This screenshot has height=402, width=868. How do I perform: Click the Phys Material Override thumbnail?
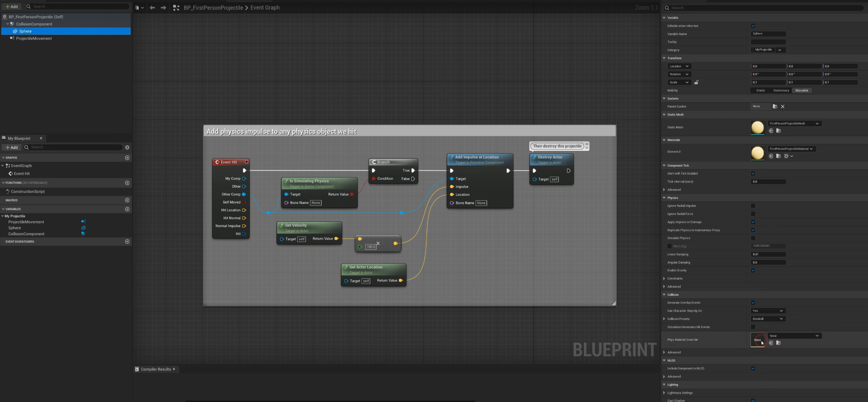tap(757, 340)
